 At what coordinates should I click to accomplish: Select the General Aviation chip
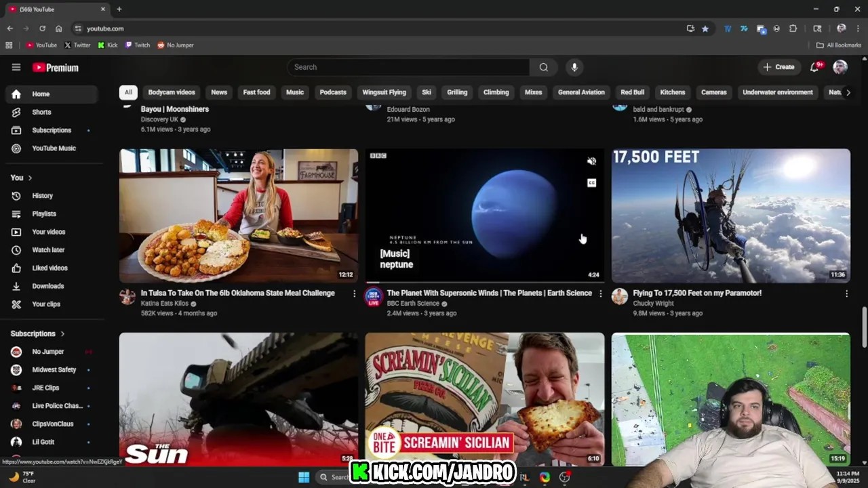click(581, 92)
